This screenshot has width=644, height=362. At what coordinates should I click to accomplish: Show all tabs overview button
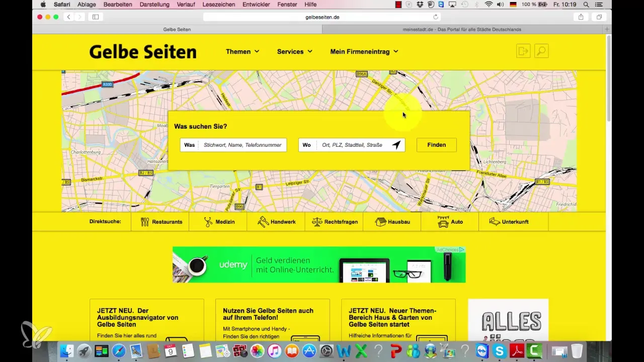point(599,17)
